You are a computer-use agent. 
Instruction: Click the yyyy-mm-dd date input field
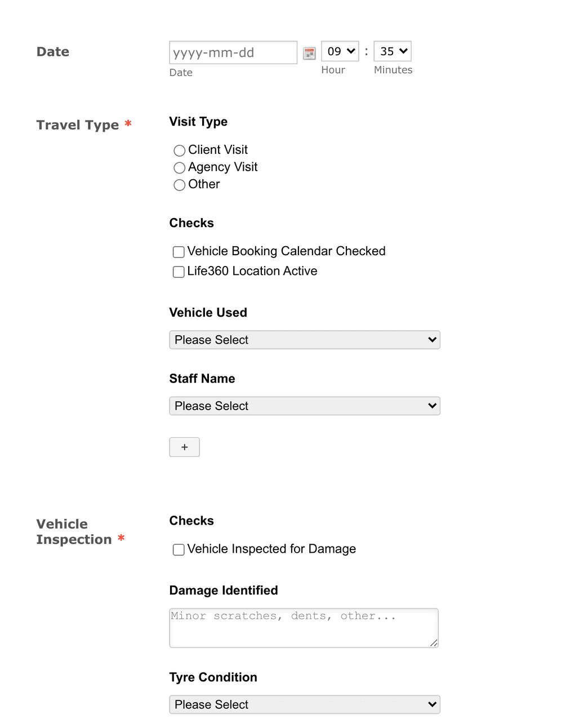coord(233,52)
